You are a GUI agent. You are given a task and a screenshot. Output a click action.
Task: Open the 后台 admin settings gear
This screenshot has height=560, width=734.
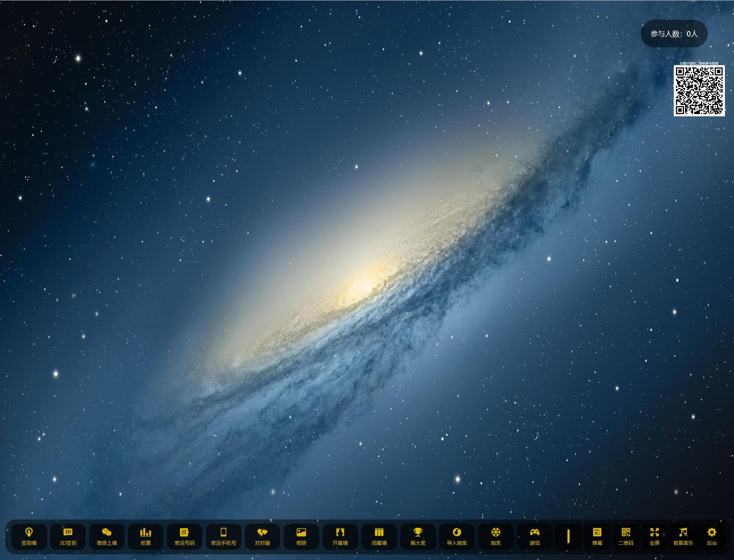click(712, 537)
